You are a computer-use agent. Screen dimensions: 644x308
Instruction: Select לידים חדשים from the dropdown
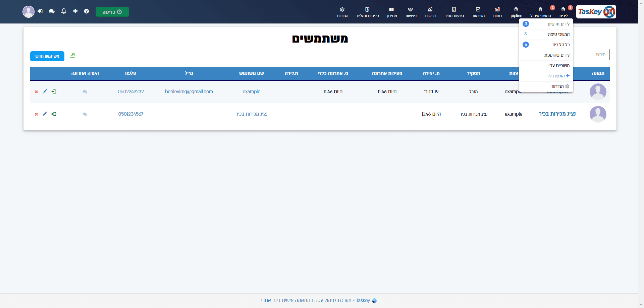(546, 24)
